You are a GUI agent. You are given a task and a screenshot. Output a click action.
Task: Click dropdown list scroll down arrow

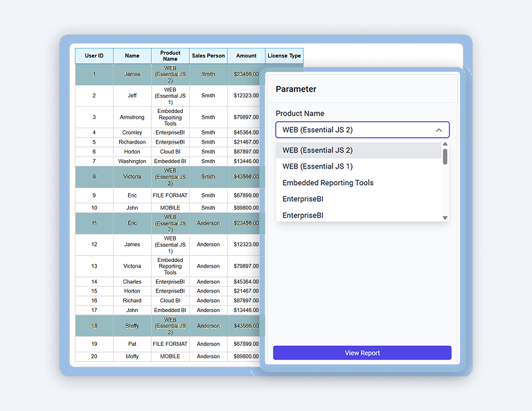click(445, 218)
